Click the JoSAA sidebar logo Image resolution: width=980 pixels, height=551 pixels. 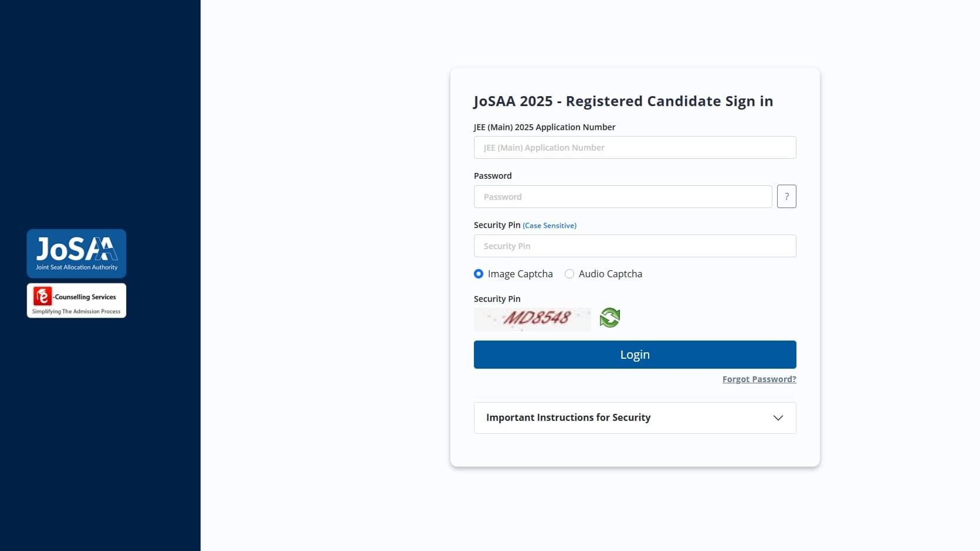(x=76, y=253)
